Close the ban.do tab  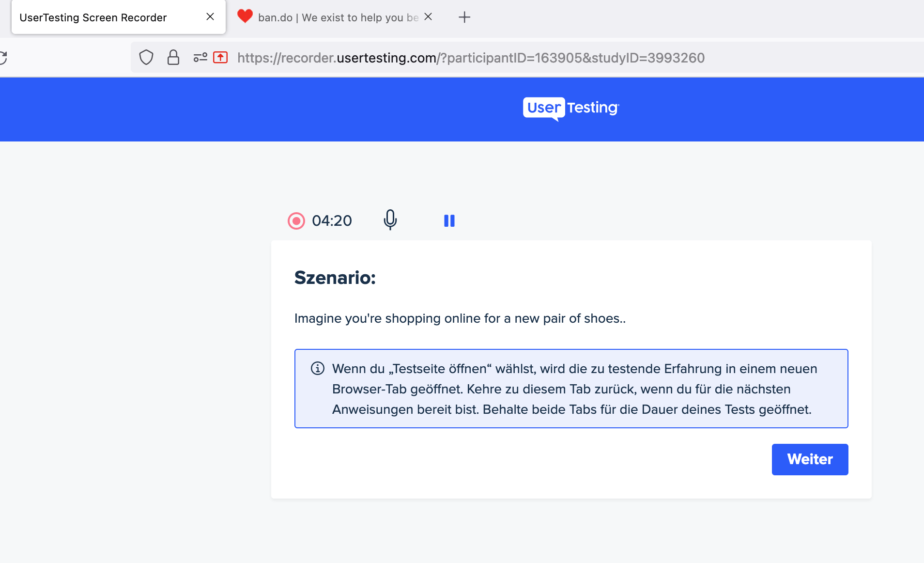pyautogui.click(x=428, y=17)
